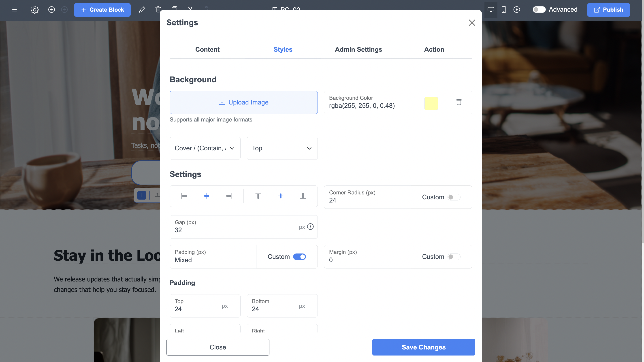Switch to the Content tab
644x362 pixels.
click(x=207, y=49)
